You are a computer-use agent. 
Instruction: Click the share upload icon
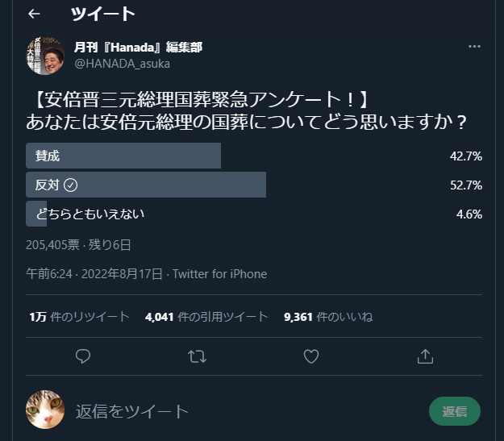(425, 355)
